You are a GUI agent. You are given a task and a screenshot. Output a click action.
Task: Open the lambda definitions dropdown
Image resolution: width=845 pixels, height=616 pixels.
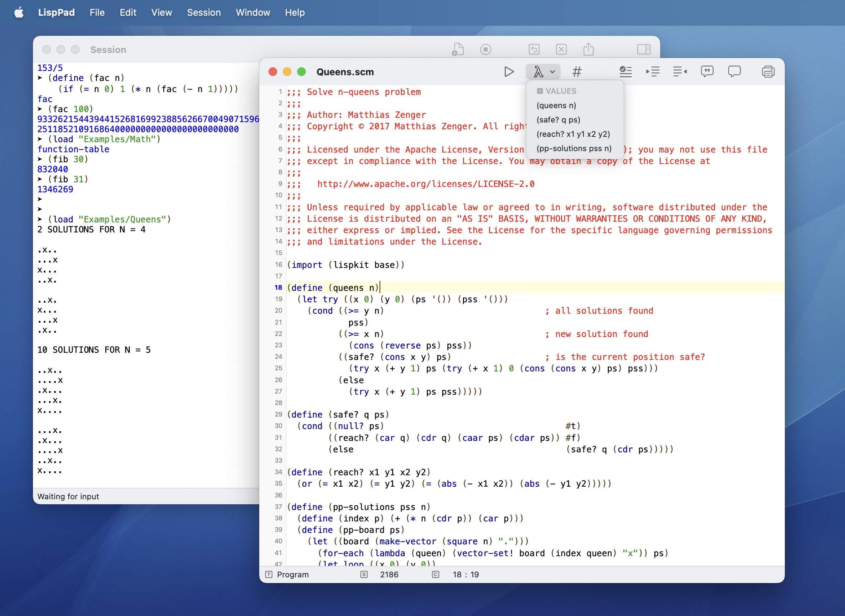(x=544, y=72)
